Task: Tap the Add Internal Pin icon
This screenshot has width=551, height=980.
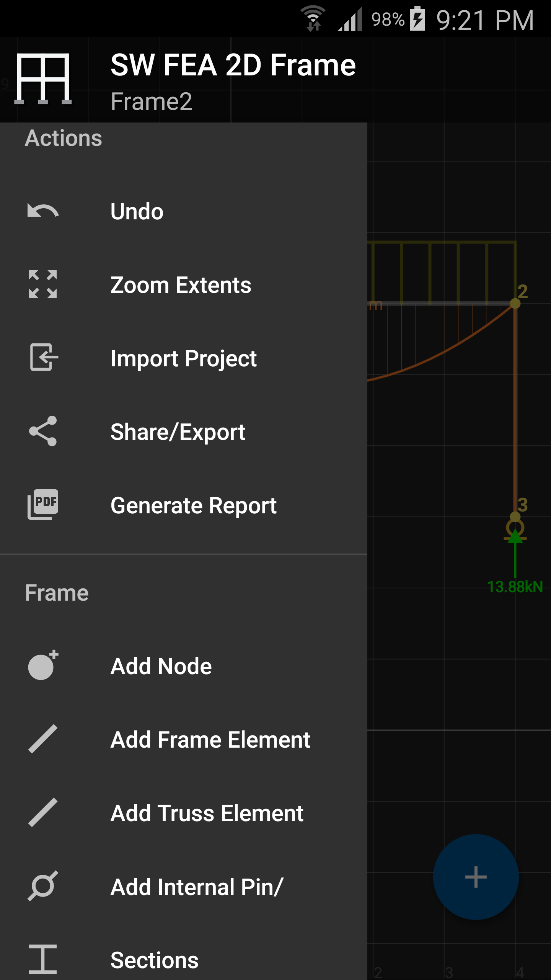Action: click(43, 886)
